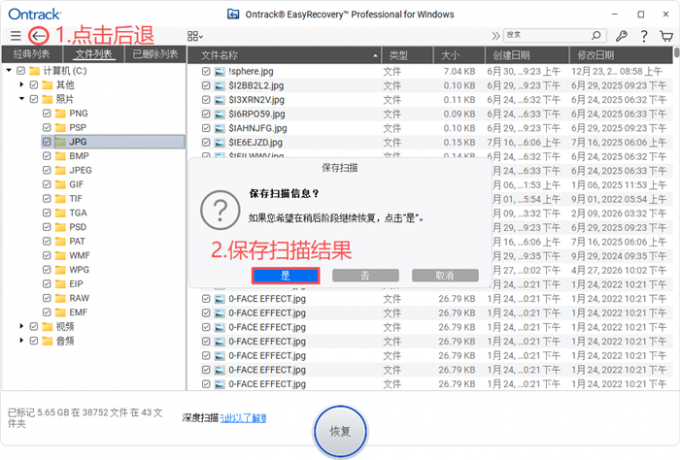
Task: Select the TIF folder icon
Action: (60, 199)
